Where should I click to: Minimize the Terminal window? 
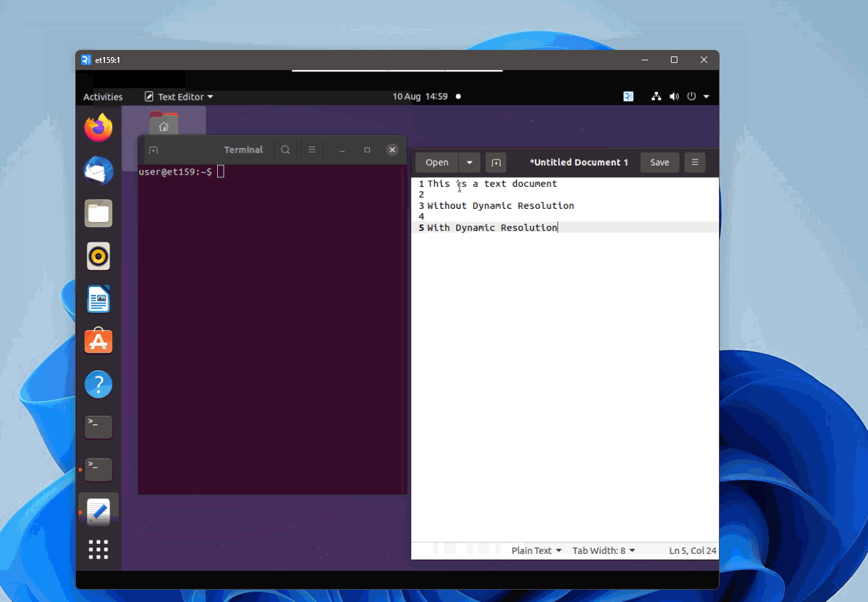tap(342, 150)
